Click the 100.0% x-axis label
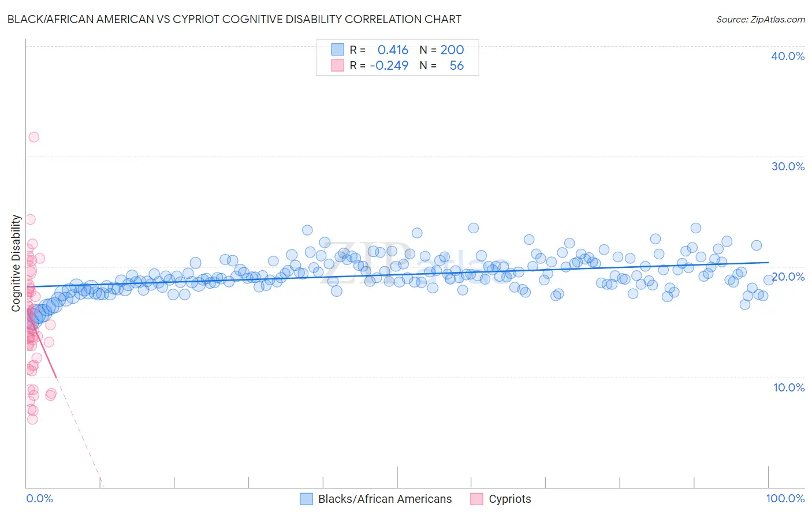Screen dimensions: 812x515 (x=785, y=498)
